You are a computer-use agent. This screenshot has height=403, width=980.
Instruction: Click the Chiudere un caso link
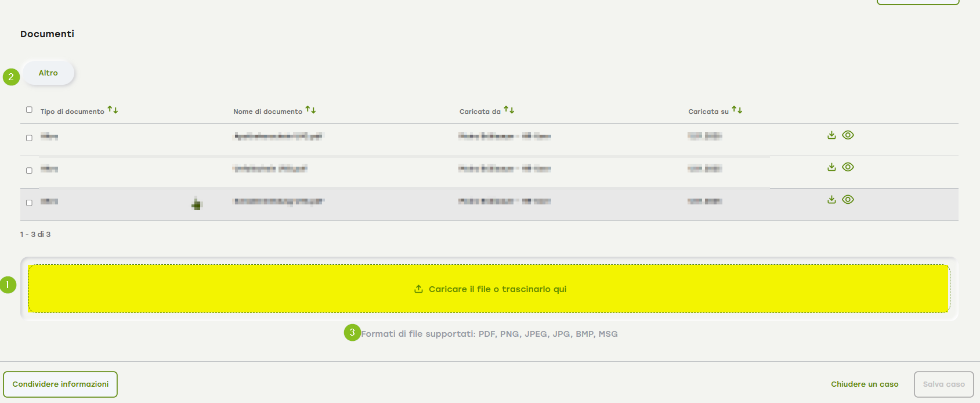(x=865, y=384)
